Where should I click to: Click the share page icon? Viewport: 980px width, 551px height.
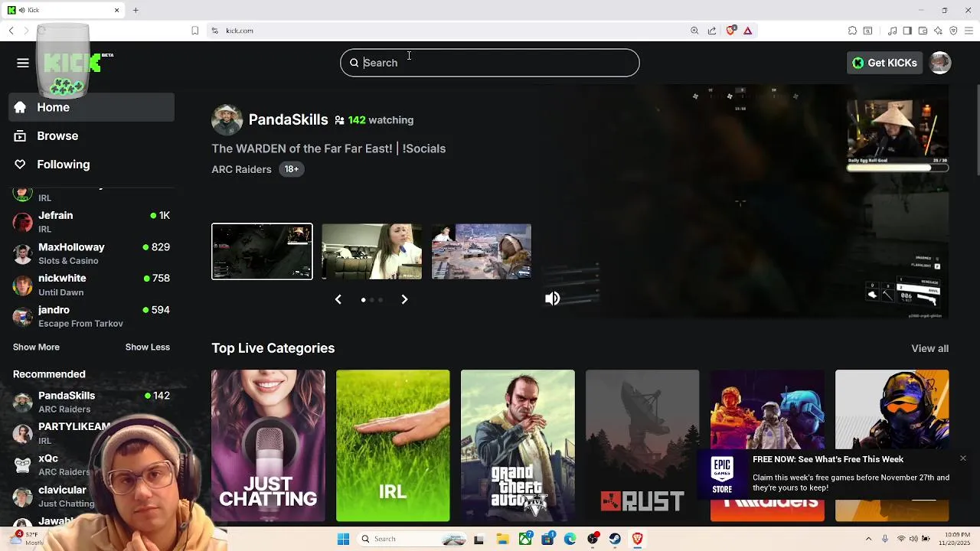tap(712, 31)
